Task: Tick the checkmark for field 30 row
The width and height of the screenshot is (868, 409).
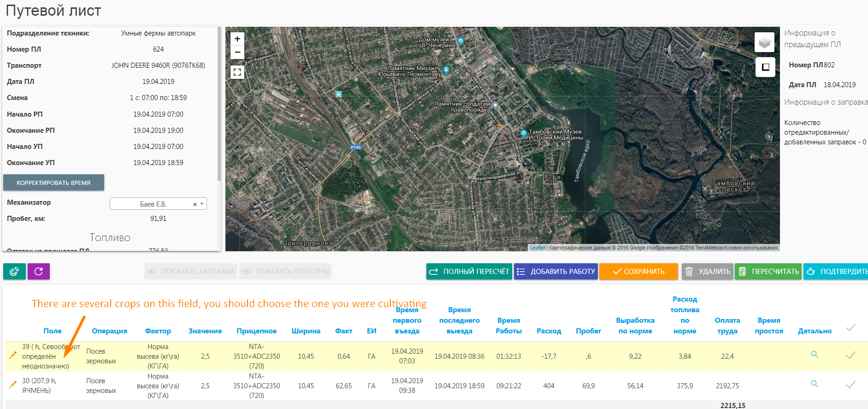Action: point(850,385)
